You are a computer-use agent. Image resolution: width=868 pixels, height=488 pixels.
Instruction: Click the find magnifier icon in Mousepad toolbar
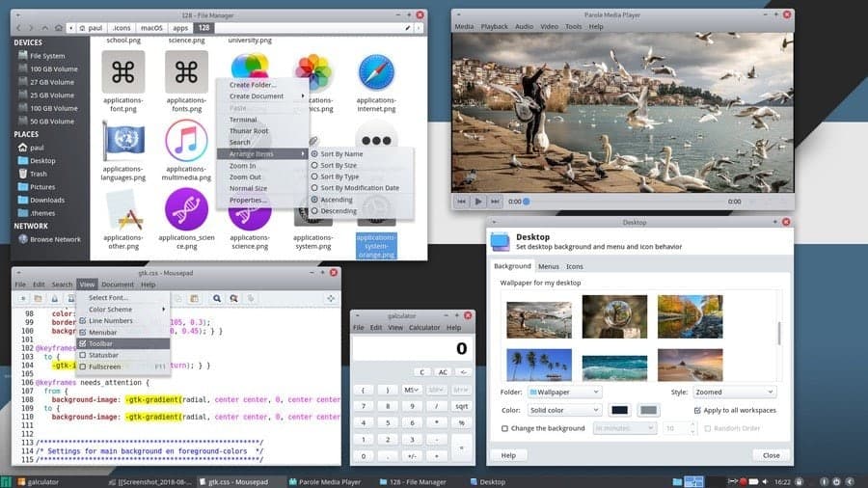point(218,300)
